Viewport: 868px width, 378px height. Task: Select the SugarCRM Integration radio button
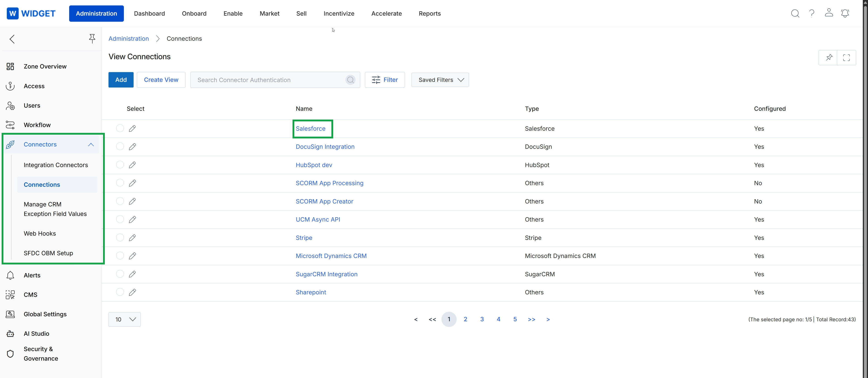click(x=120, y=274)
